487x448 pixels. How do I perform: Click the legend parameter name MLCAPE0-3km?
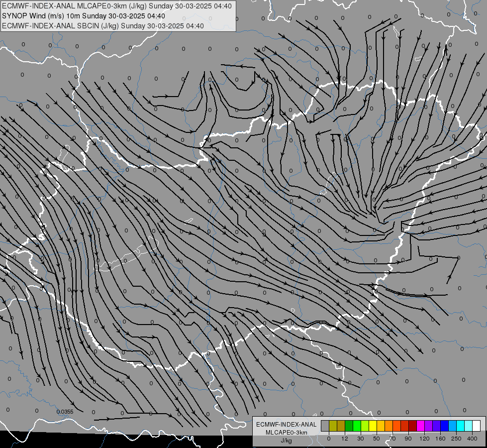point(287,433)
